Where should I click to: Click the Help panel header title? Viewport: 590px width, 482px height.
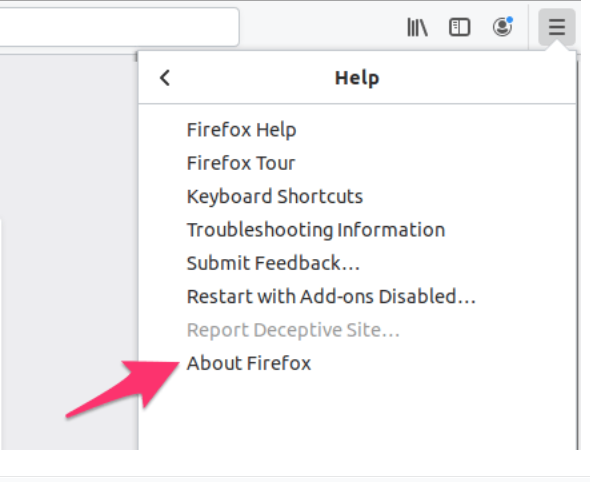pyautogui.click(x=357, y=78)
